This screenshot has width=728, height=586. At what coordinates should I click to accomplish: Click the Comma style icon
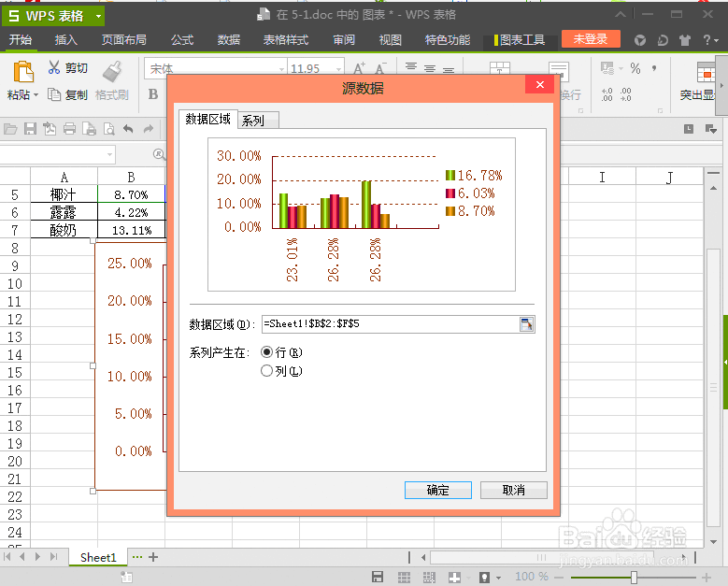click(x=654, y=68)
